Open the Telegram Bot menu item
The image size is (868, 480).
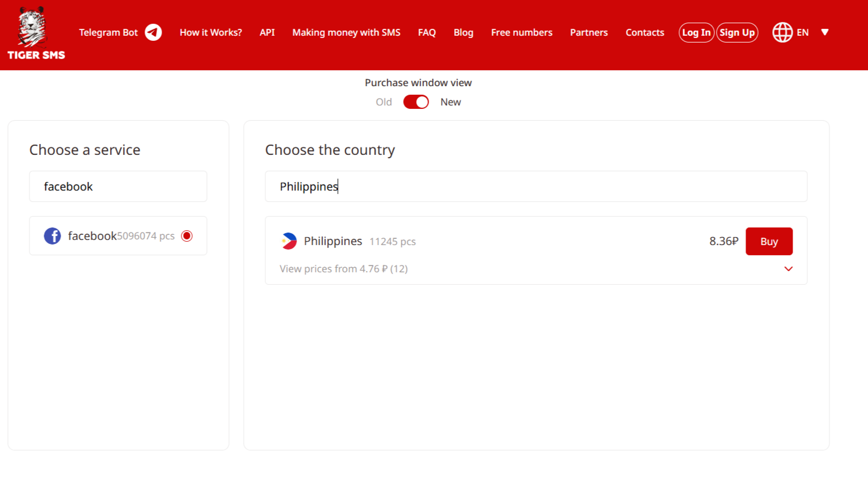tap(108, 32)
